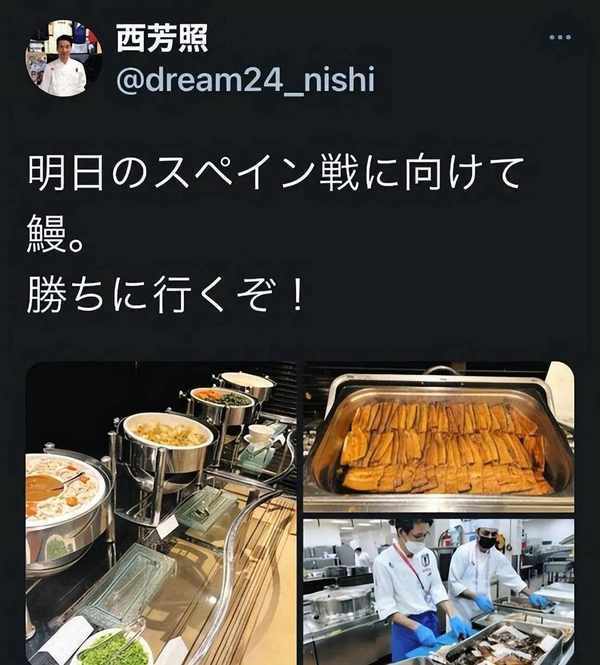Click the tweet text 鰻。
The width and height of the screenshot is (600, 665).
(x=54, y=235)
